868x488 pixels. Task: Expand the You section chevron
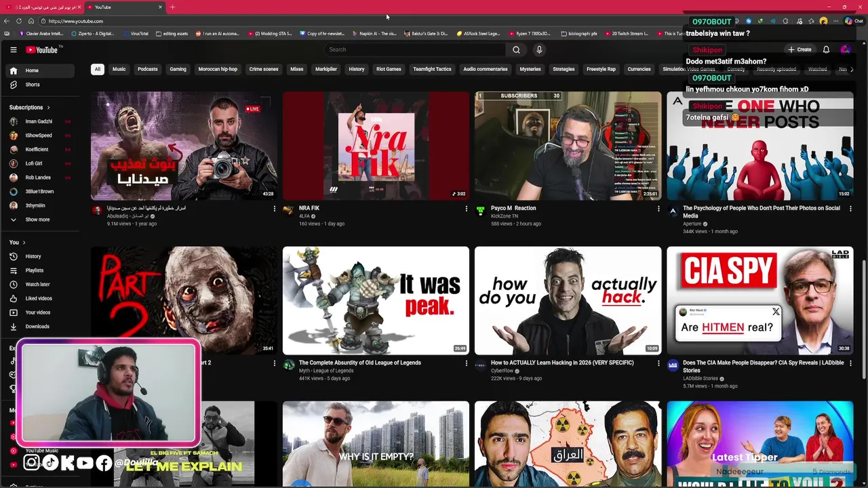[x=24, y=242]
